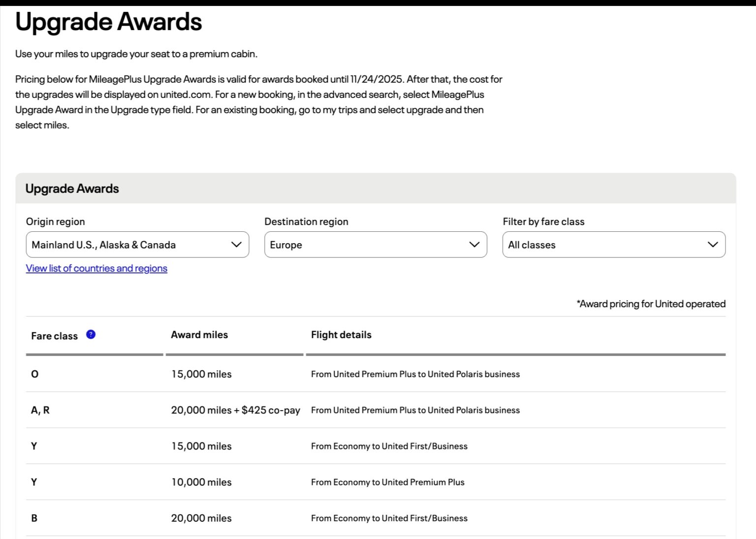Open the Origin region selector

point(137,244)
